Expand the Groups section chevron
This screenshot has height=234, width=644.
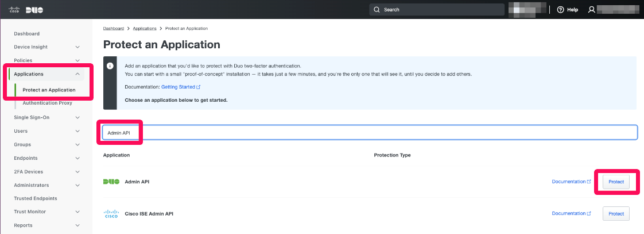click(x=77, y=145)
